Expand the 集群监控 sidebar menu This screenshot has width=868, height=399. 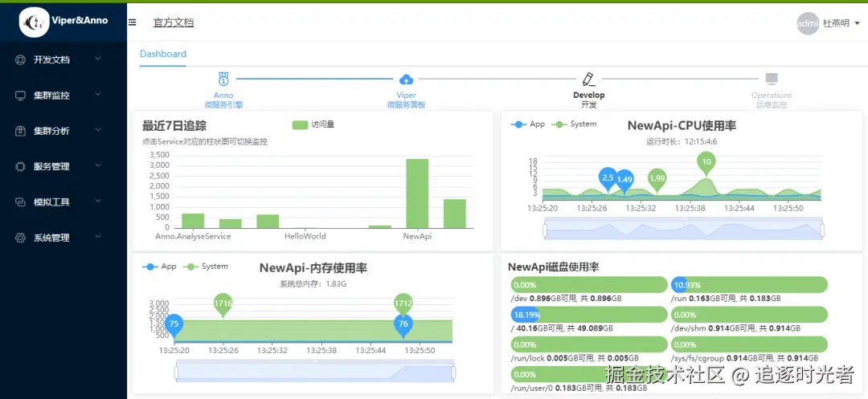(x=59, y=95)
